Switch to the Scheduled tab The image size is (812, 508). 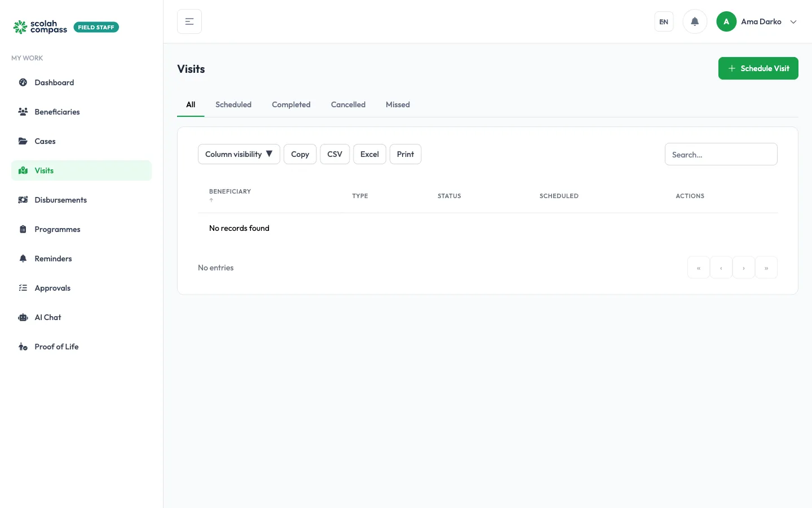(233, 104)
